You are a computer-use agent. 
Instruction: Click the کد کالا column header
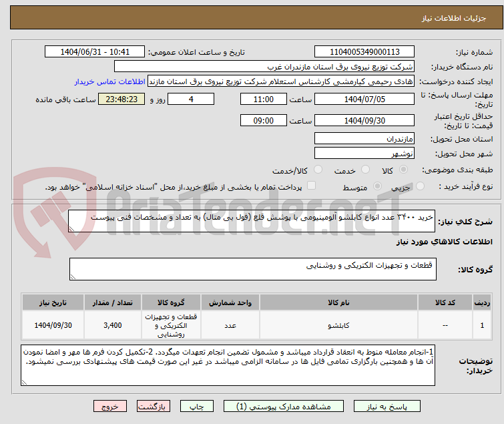pos(445,302)
